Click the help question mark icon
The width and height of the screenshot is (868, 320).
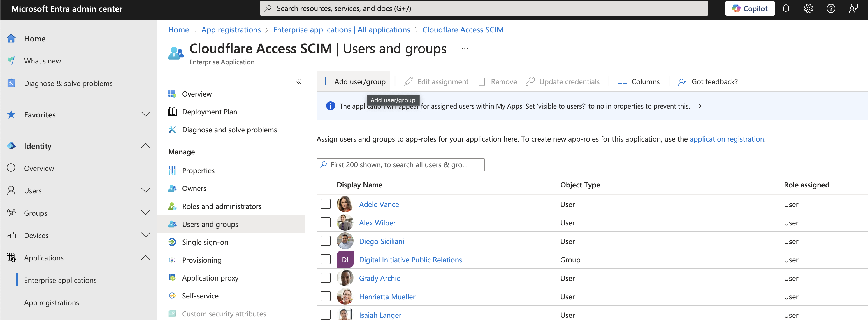coord(831,8)
